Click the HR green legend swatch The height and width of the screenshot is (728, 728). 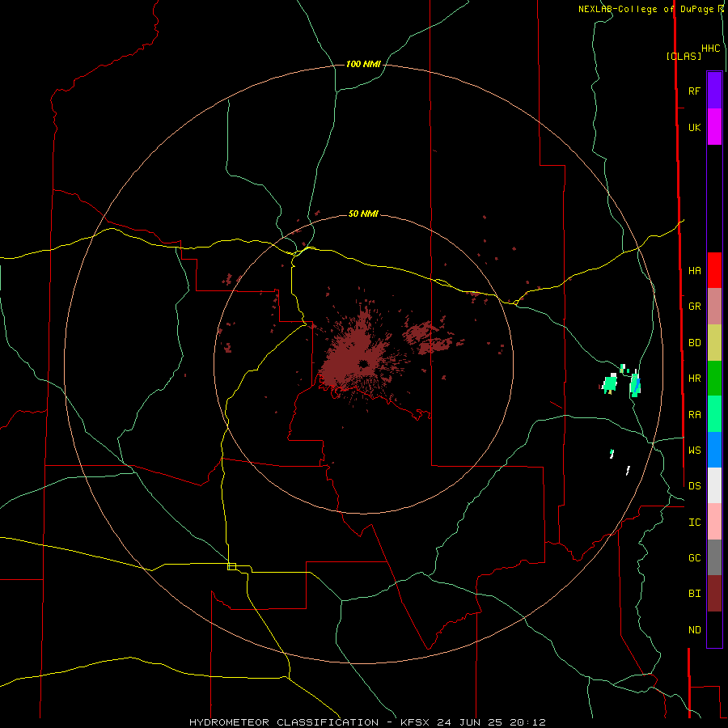tap(714, 379)
